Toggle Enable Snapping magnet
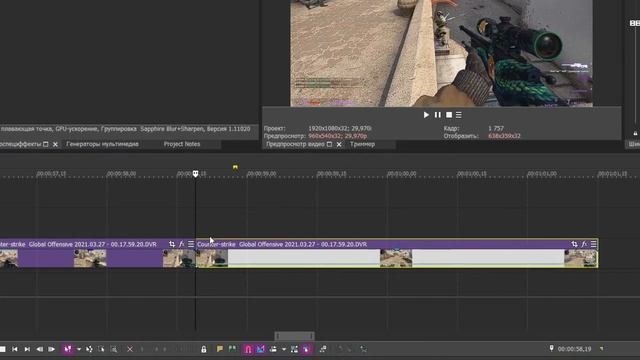 248,349
